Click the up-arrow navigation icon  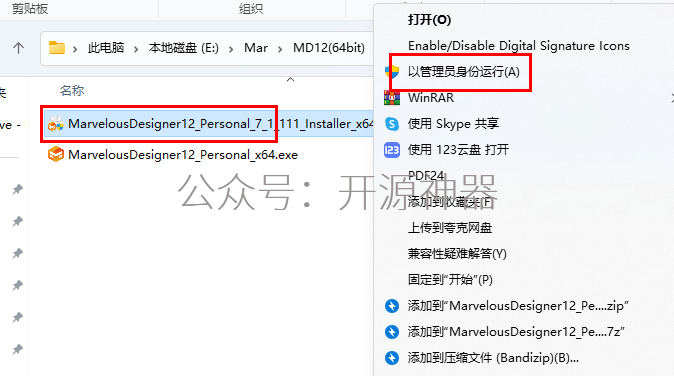click(x=18, y=48)
